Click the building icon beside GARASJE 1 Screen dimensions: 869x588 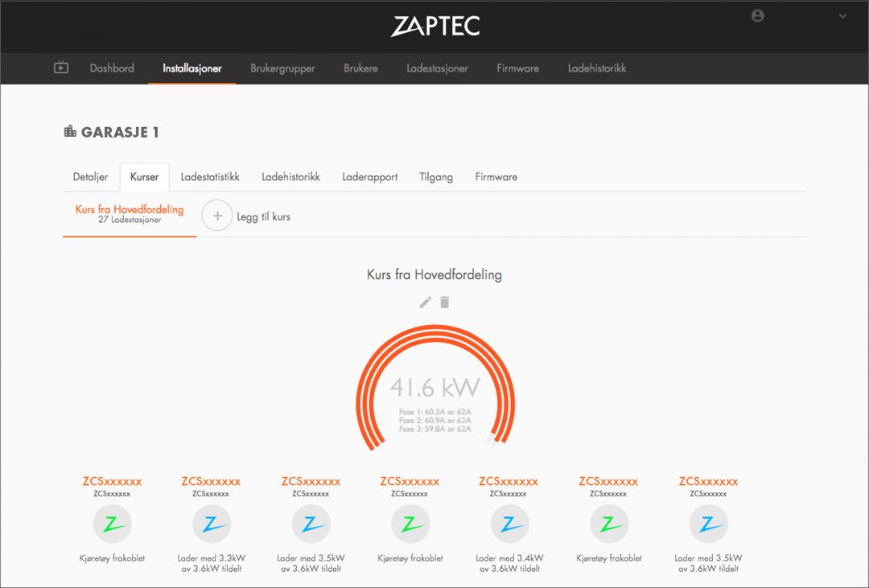[70, 131]
